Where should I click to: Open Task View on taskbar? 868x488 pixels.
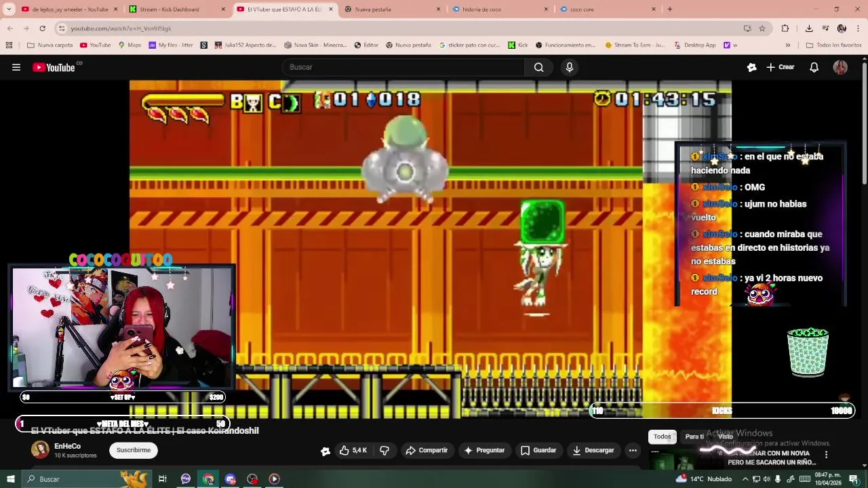(163, 479)
